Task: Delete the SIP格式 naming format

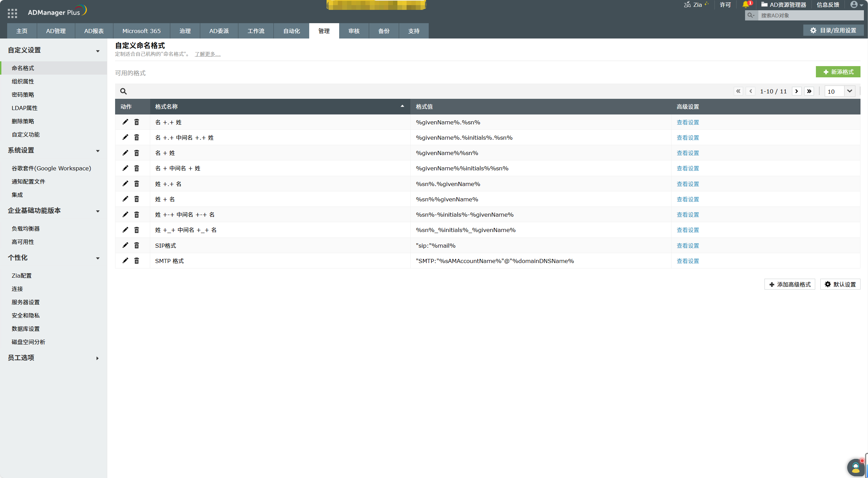Action: click(137, 245)
